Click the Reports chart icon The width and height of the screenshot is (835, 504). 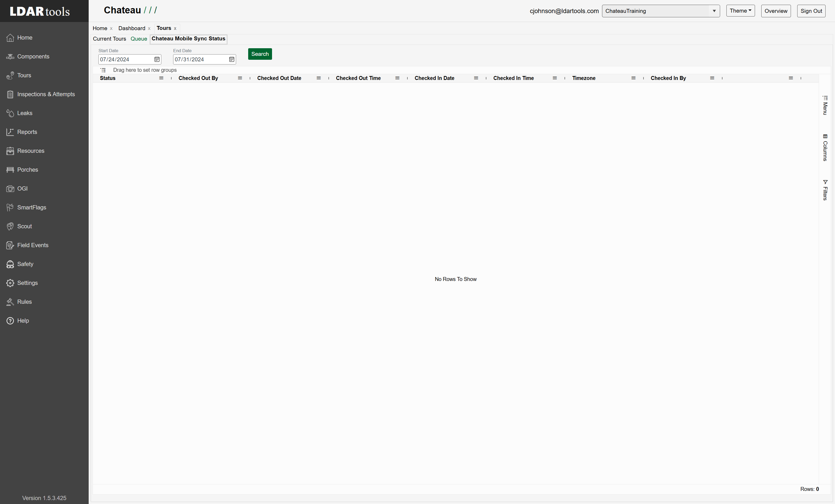(10, 132)
